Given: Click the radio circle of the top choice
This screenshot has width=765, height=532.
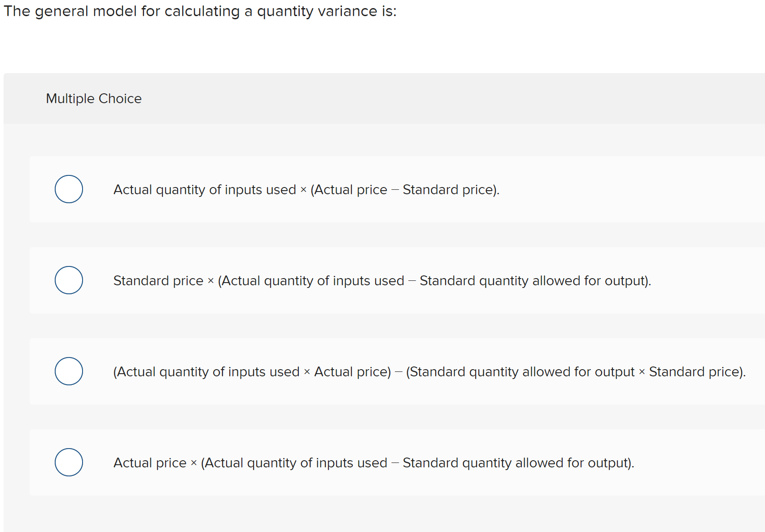Looking at the screenshot, I should (68, 189).
